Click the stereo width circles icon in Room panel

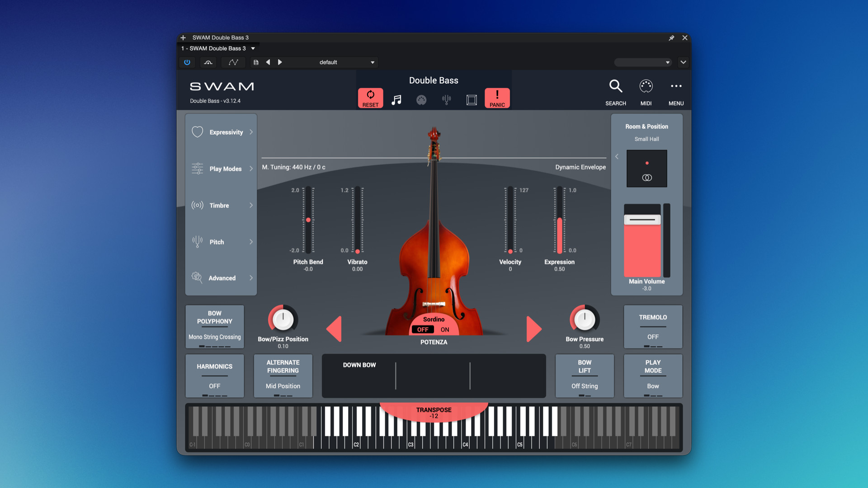[647, 178]
